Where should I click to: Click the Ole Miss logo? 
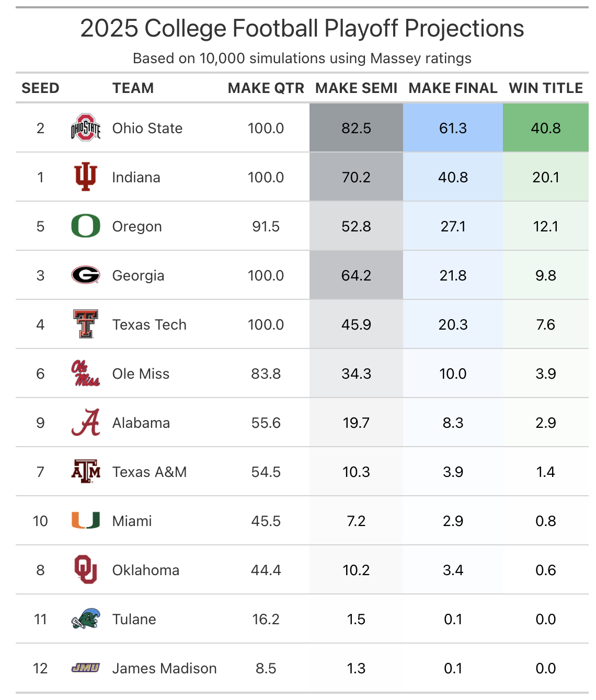coord(85,374)
